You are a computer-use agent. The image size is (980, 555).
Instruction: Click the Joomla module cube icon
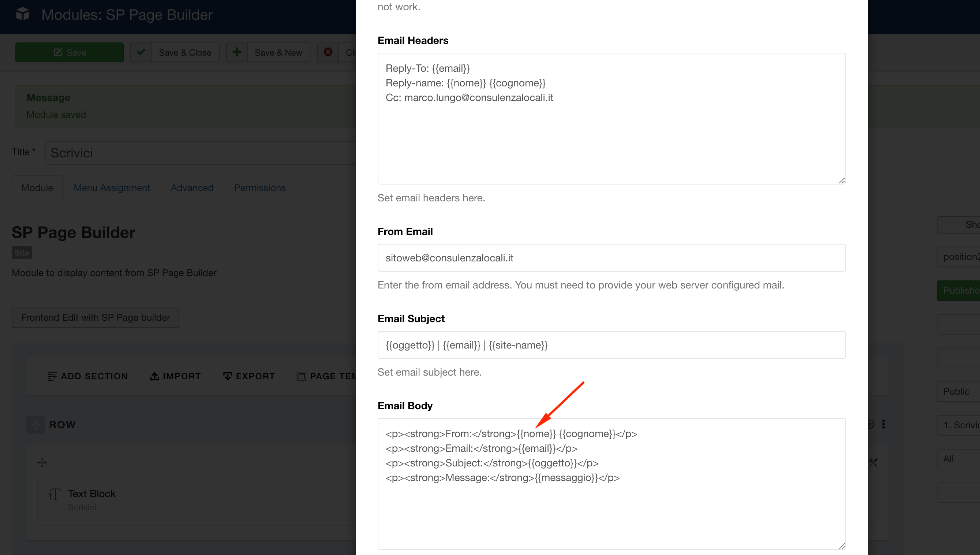pyautogui.click(x=22, y=15)
